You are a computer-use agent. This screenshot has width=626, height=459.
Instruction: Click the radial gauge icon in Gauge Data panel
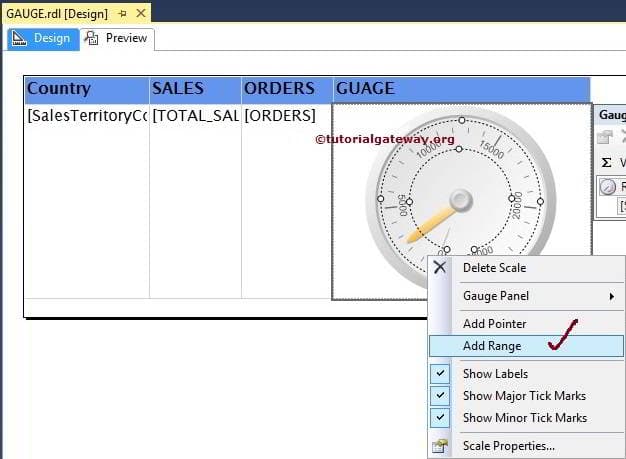[607, 187]
